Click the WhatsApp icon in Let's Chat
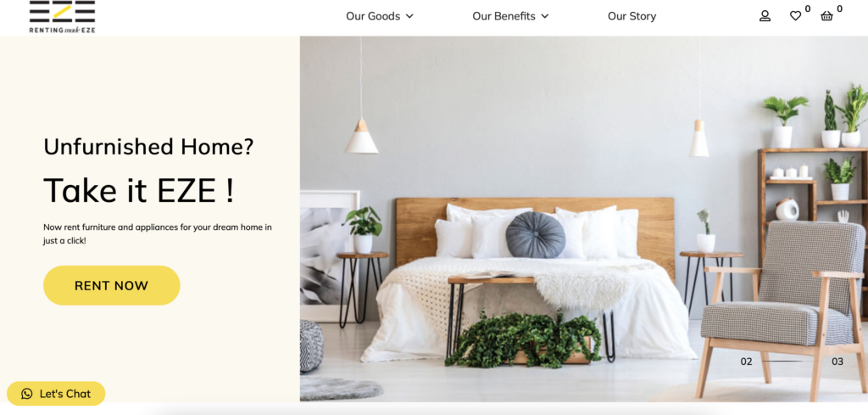Screen dimensions: 868x415 coord(26,394)
